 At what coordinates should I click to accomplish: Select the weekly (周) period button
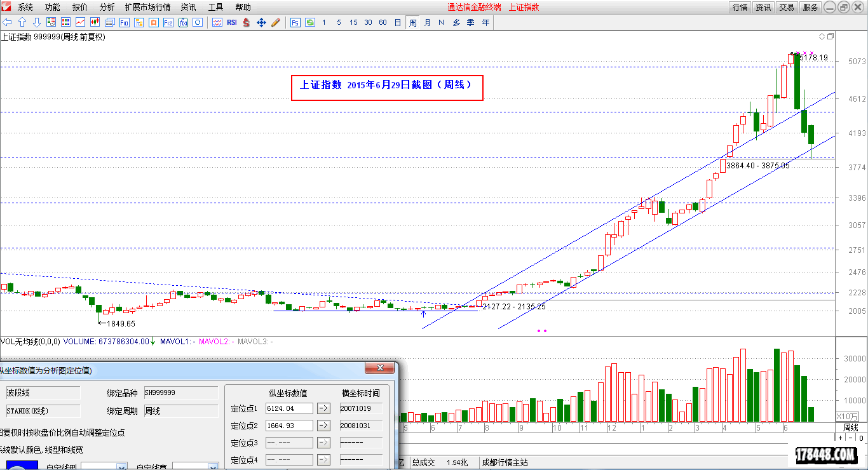[x=412, y=22]
